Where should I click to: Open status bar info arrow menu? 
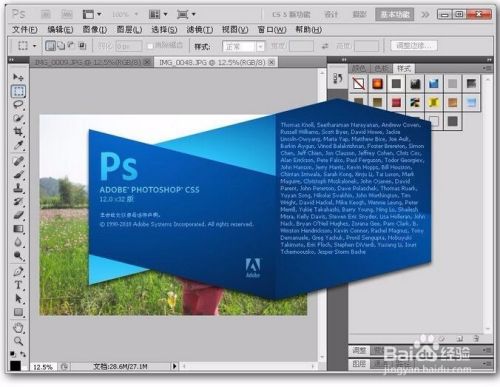pyautogui.click(x=174, y=366)
